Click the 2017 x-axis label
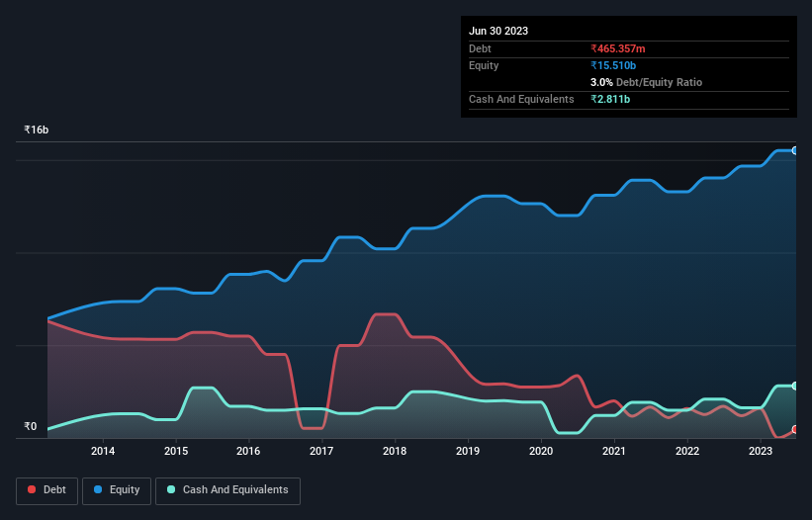 pyautogui.click(x=321, y=451)
